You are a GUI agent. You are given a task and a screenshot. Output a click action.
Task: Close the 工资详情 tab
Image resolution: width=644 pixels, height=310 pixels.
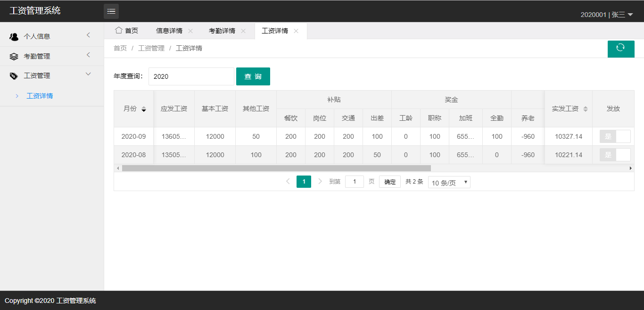[x=296, y=31]
